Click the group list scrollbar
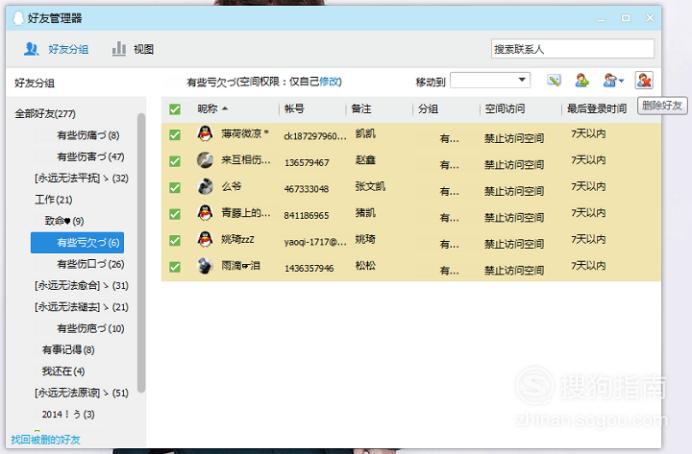Image resolution: width=692 pixels, height=454 pixels. (x=141, y=252)
